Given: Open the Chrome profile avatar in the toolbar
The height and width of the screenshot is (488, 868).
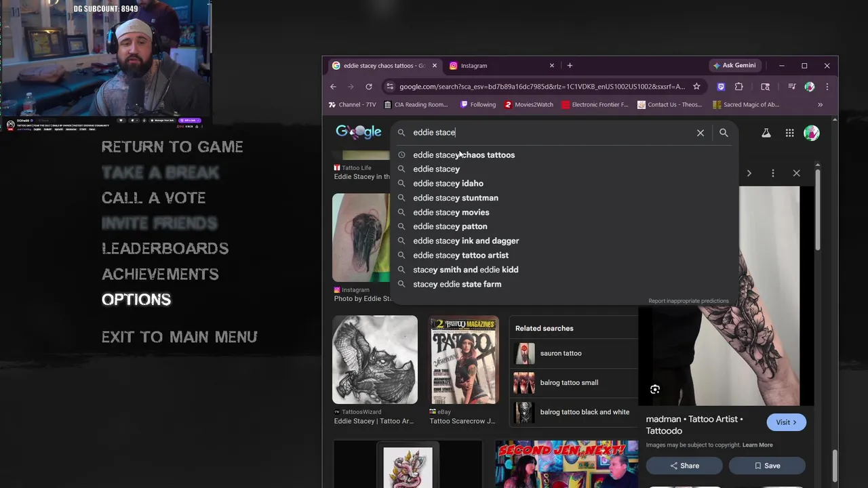Looking at the screenshot, I should point(810,87).
